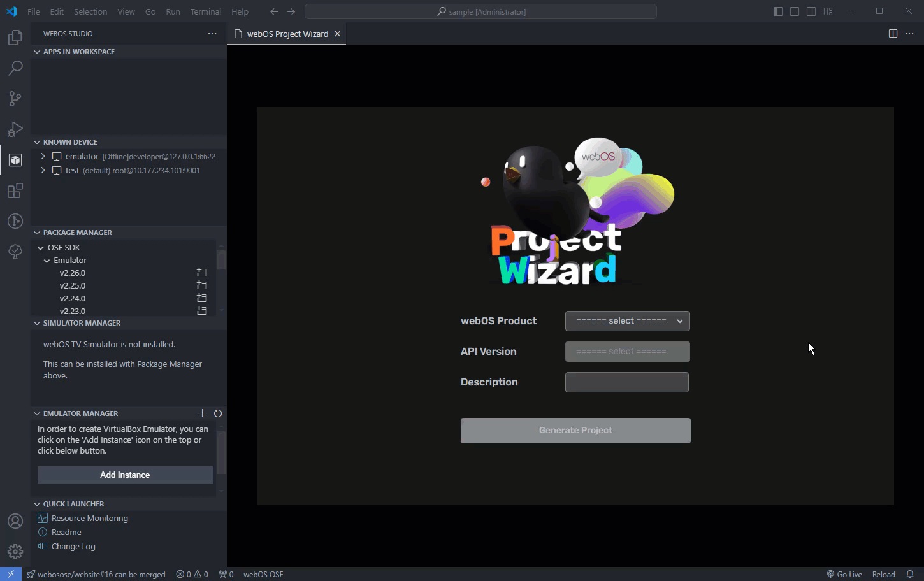This screenshot has height=581, width=924.
Task: Toggle the bottom panel layout icon
Action: coord(795,11)
